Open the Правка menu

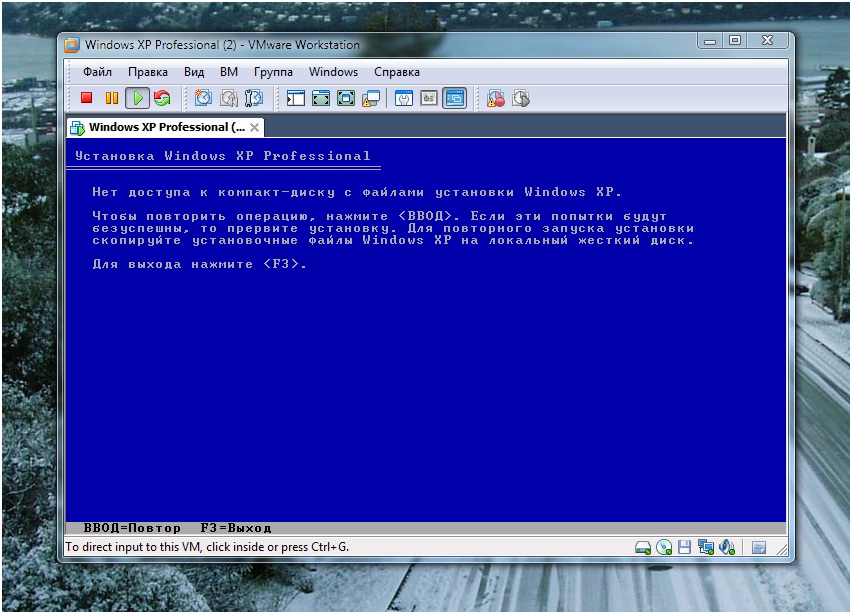[x=148, y=72]
